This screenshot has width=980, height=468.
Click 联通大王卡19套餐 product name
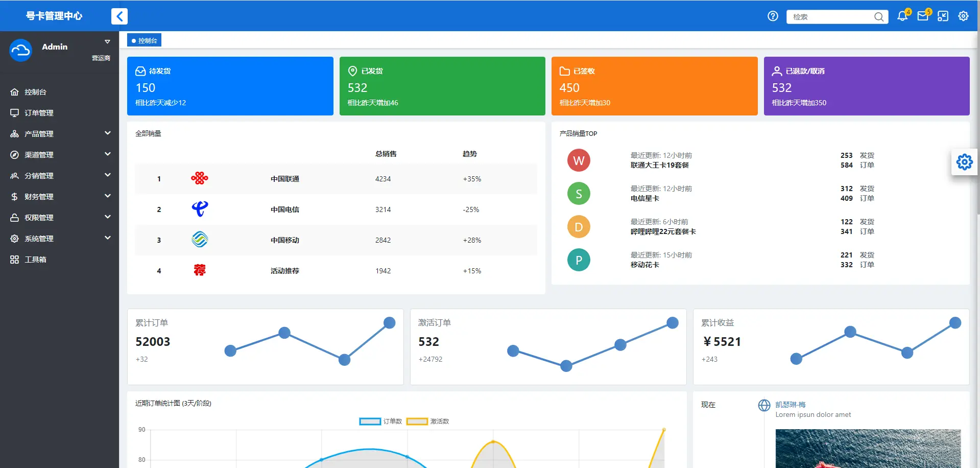[660, 166]
